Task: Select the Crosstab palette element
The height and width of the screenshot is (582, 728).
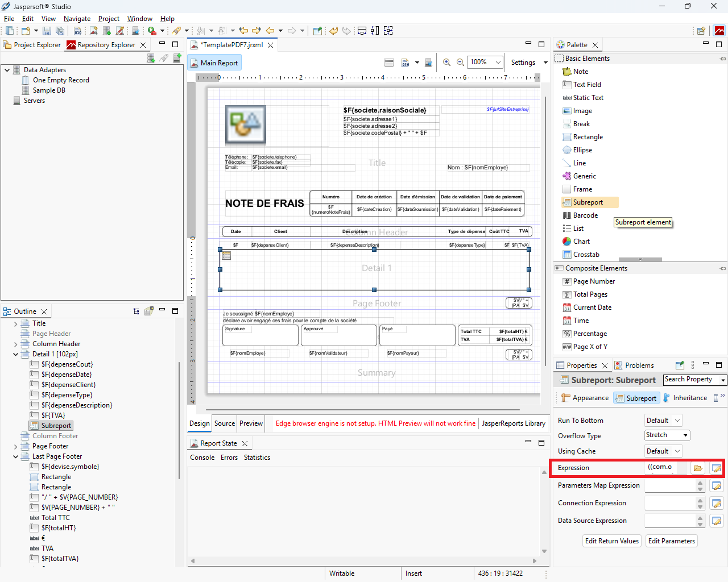Action: (x=581, y=255)
